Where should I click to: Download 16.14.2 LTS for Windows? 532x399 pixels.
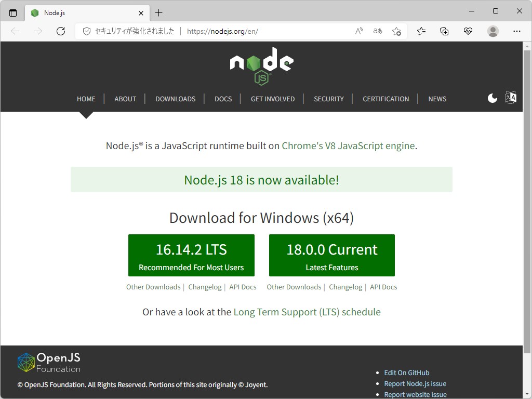click(191, 255)
